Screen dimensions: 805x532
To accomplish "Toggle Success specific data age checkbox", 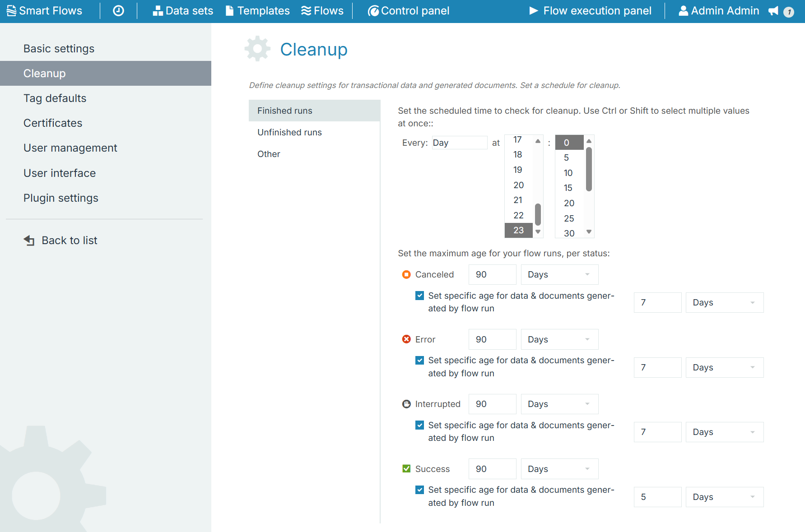I will click(x=420, y=490).
